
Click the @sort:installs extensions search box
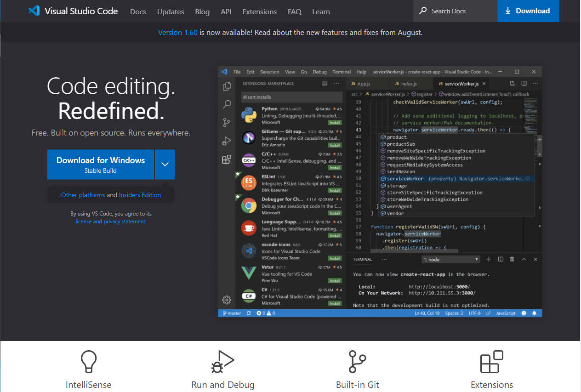coord(292,97)
